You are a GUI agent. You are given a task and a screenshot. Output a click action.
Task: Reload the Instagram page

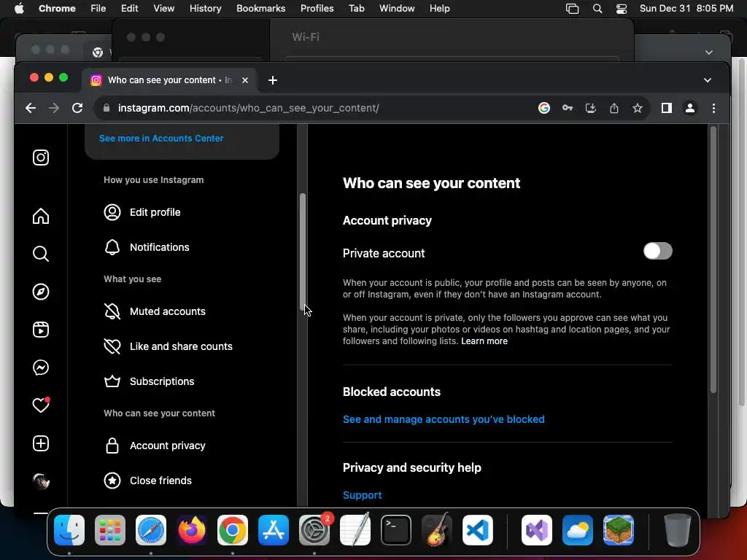pos(77,108)
